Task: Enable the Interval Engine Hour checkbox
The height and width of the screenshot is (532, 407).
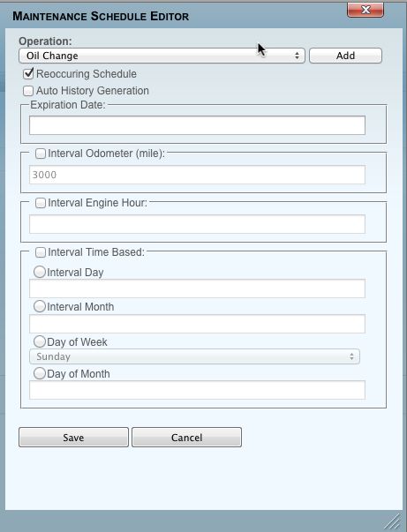Action: pos(41,203)
